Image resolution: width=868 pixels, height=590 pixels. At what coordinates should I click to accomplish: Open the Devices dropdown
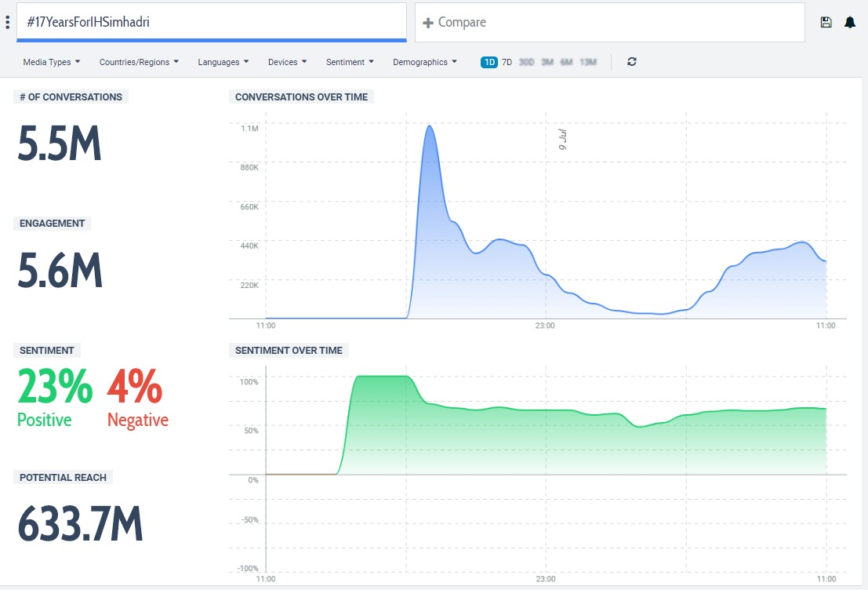[287, 62]
